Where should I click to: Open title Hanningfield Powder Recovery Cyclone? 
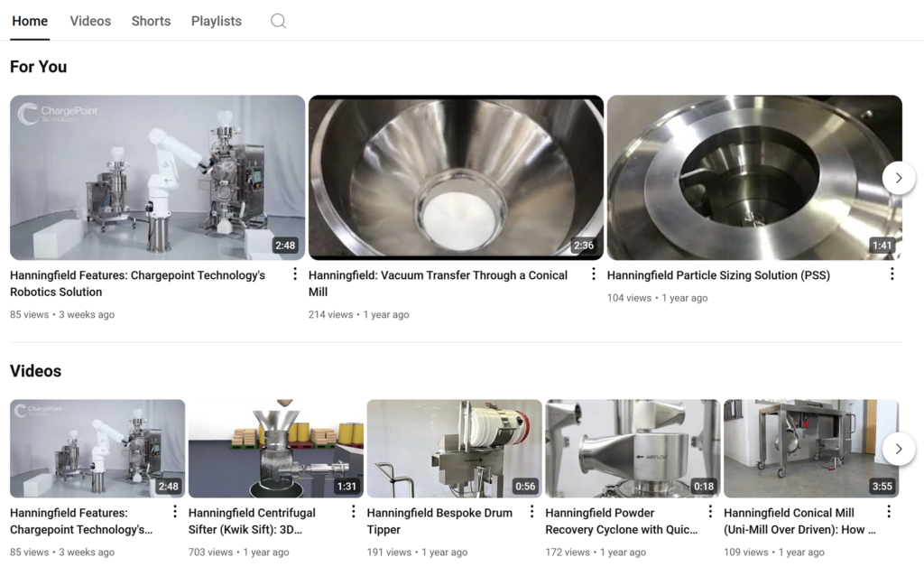(621, 521)
